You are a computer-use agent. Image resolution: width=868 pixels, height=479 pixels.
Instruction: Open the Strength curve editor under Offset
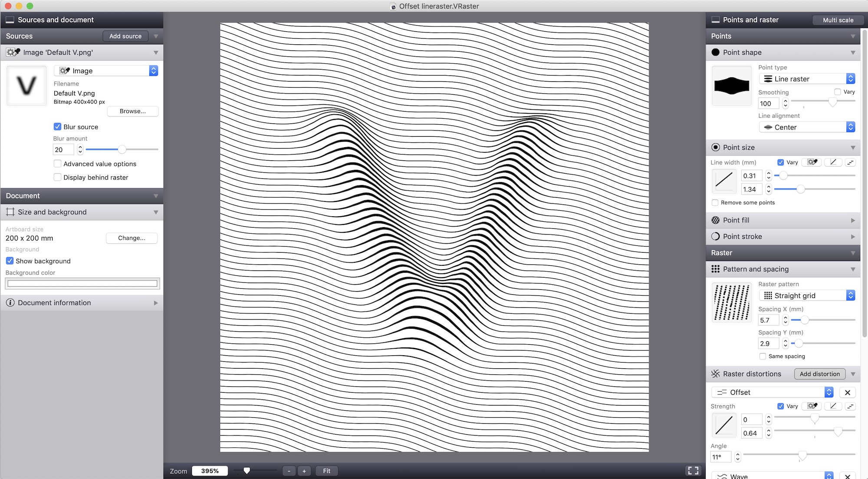click(724, 425)
